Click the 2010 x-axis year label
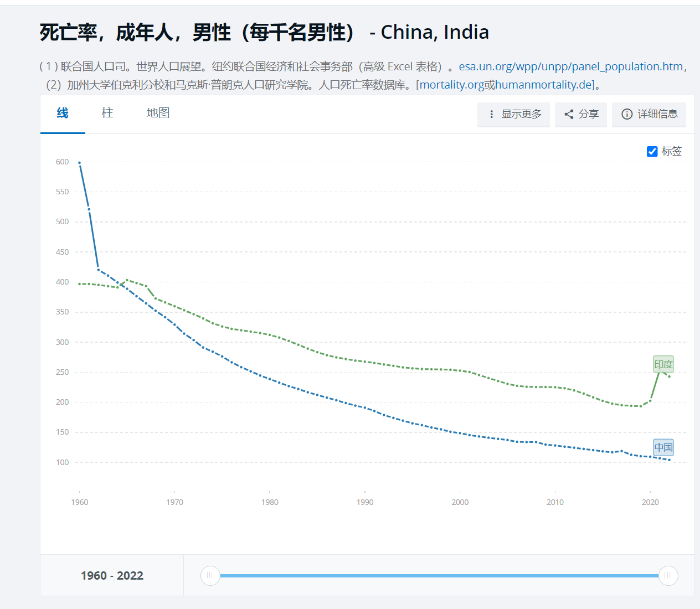 555,502
